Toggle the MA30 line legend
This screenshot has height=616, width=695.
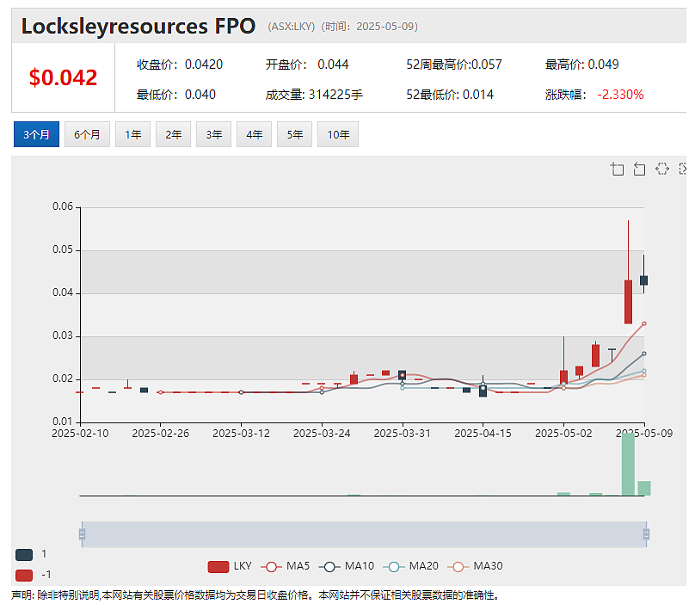pos(475,566)
